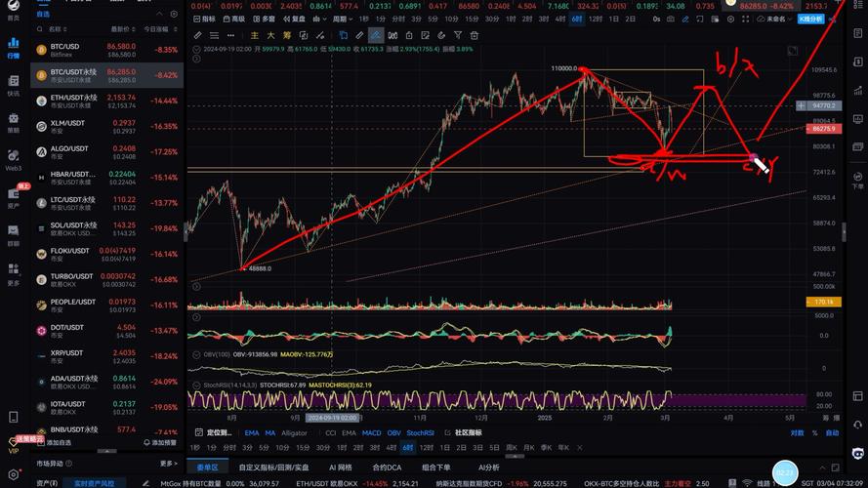Click the 主 indicator shortcut
868x488 pixels.
click(255, 35)
